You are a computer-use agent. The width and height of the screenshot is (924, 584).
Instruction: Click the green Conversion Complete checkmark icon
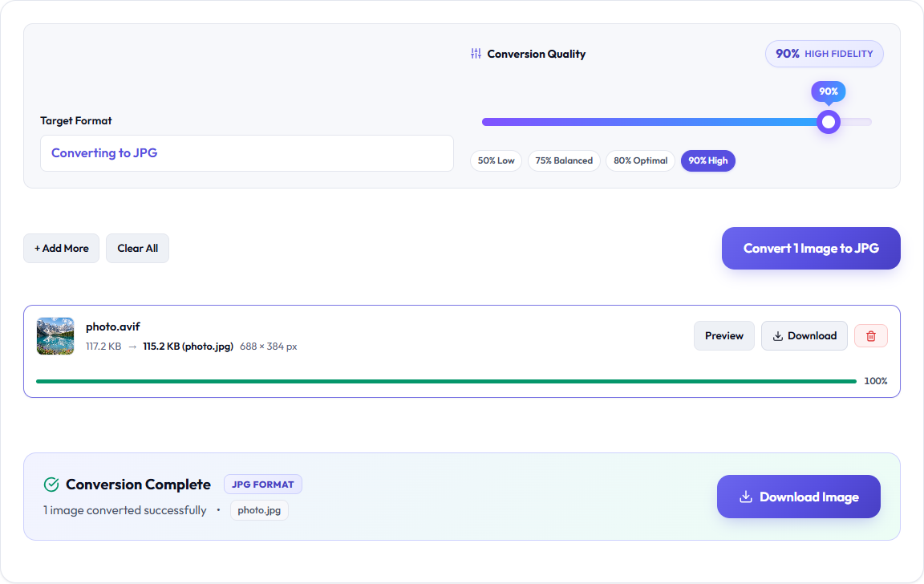(51, 485)
